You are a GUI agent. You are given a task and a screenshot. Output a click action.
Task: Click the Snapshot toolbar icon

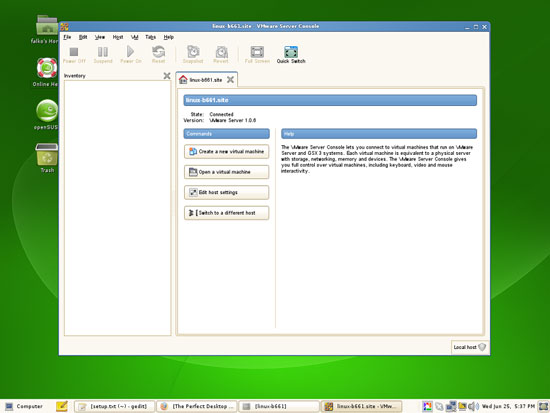193,52
